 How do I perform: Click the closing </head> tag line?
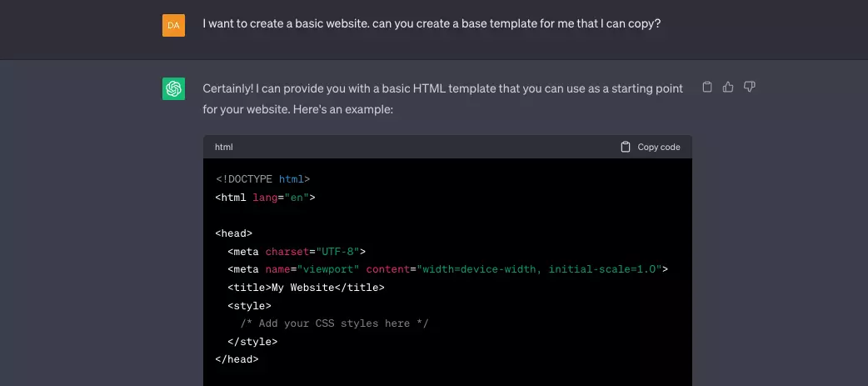point(237,359)
